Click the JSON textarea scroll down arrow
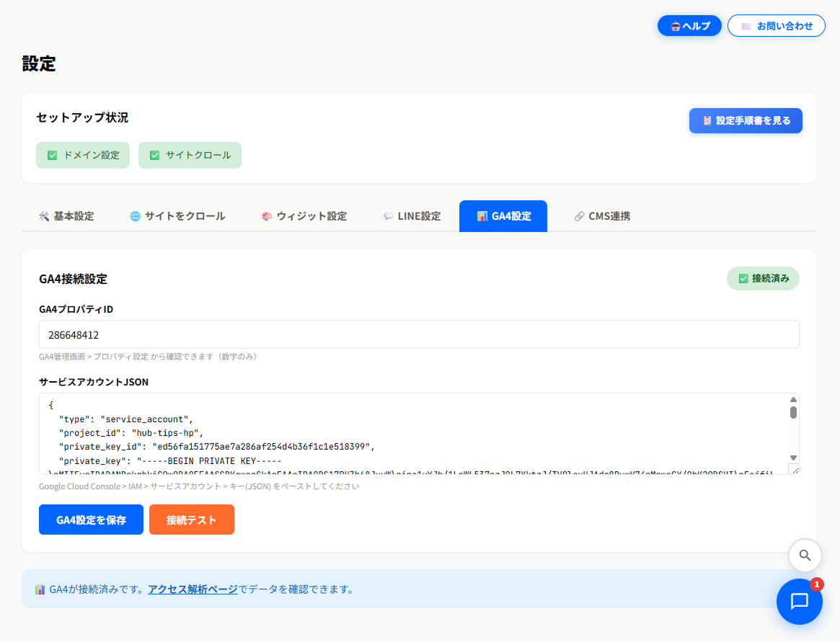The width and height of the screenshot is (840, 642). coord(793,458)
